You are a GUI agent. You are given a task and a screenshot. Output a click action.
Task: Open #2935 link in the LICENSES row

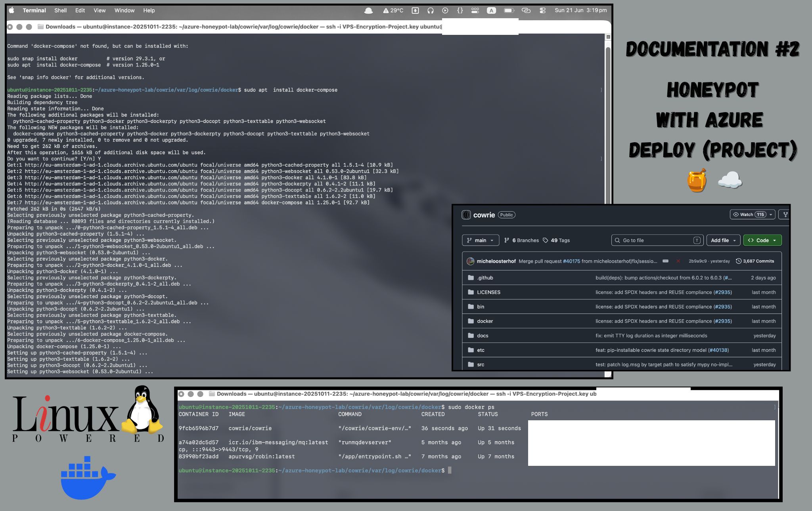point(722,292)
